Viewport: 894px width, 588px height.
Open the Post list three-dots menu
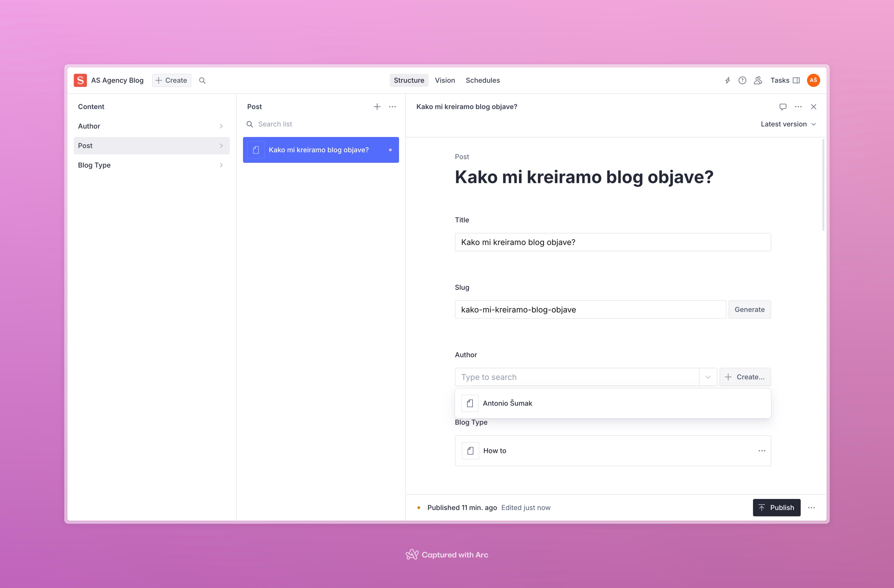(x=392, y=107)
